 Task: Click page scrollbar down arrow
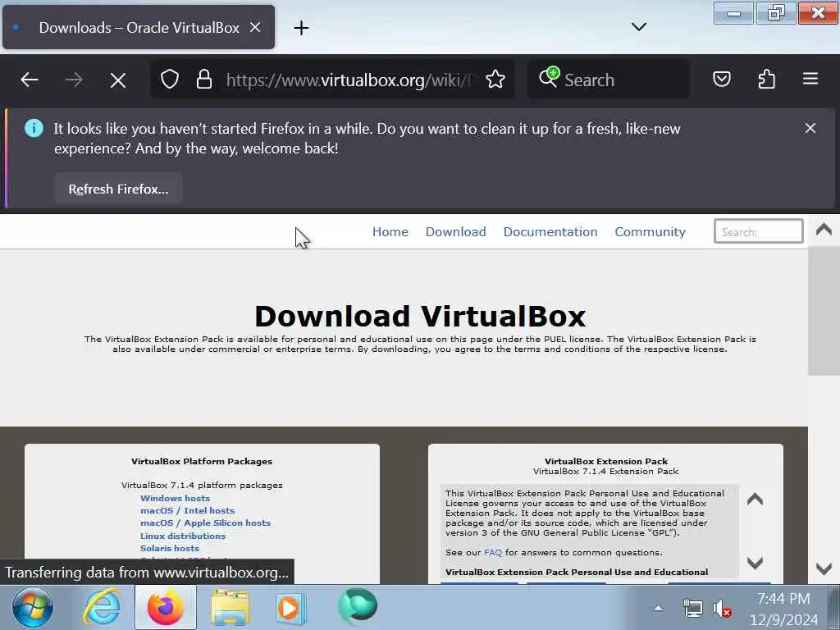tap(824, 568)
